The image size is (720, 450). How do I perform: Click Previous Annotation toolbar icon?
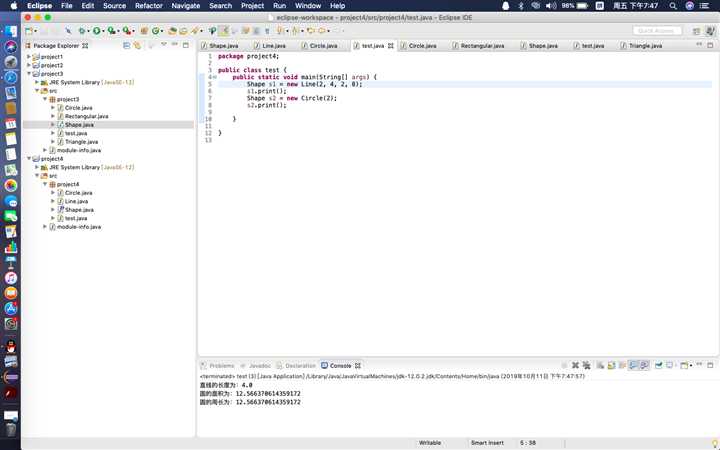(294, 31)
